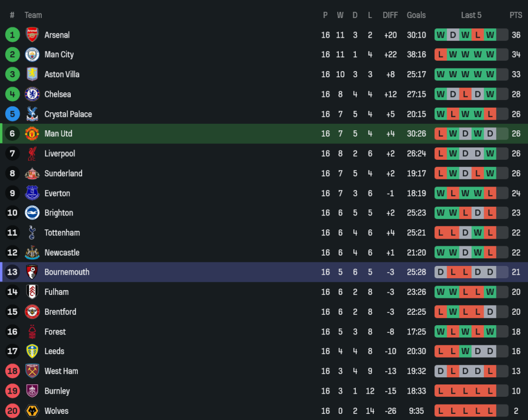Open Chelsea's club badge icon
Viewport: 528px width, 420px height.
[32, 94]
